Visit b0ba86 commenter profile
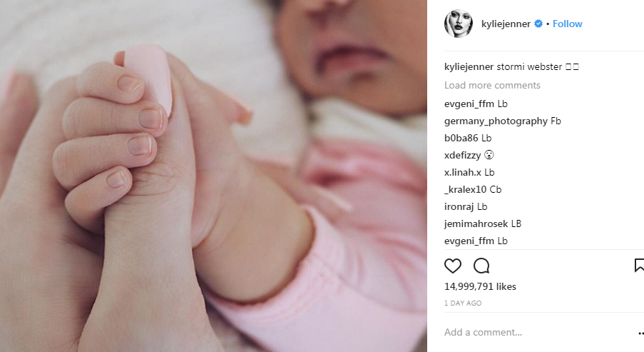The width and height of the screenshot is (644, 352). coord(461,138)
